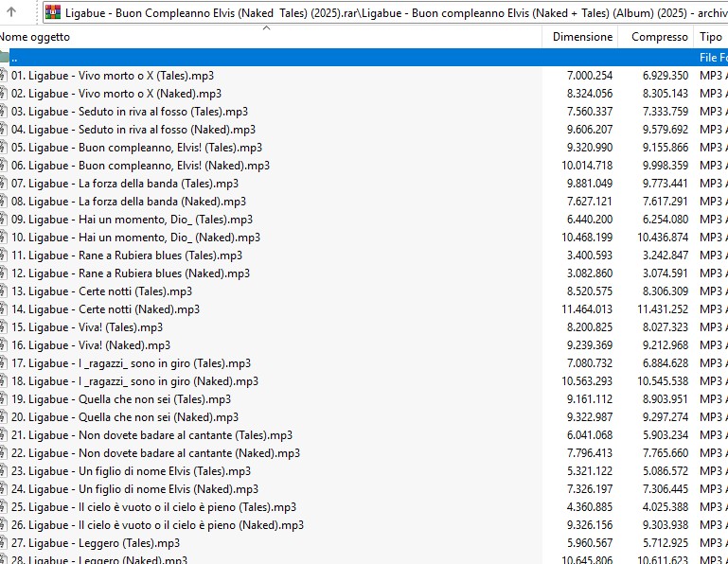The image size is (728, 564).
Task: Click size value 3.082.860
Action: [x=590, y=273]
